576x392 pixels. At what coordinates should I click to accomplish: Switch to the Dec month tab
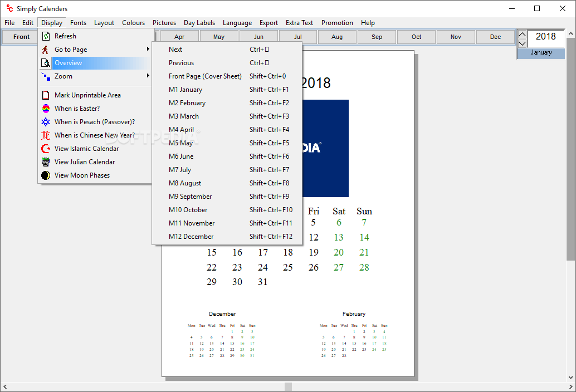tap(495, 37)
